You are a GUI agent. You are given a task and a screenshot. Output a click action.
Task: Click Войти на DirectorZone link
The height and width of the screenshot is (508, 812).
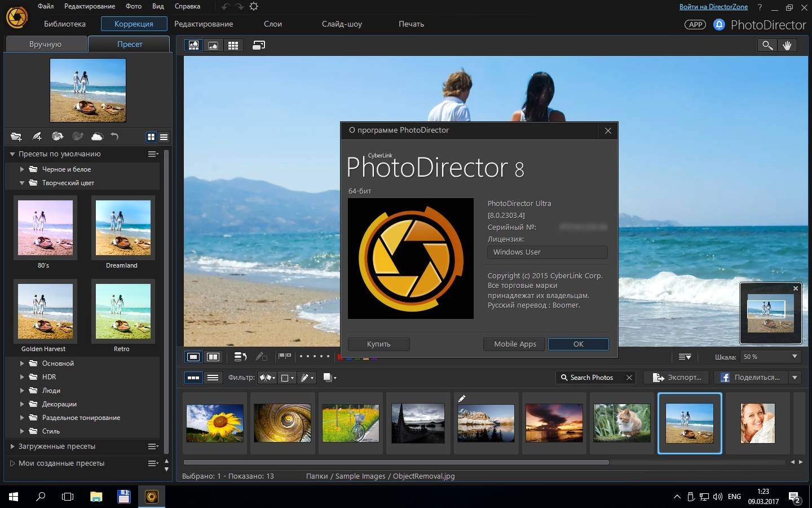(713, 7)
